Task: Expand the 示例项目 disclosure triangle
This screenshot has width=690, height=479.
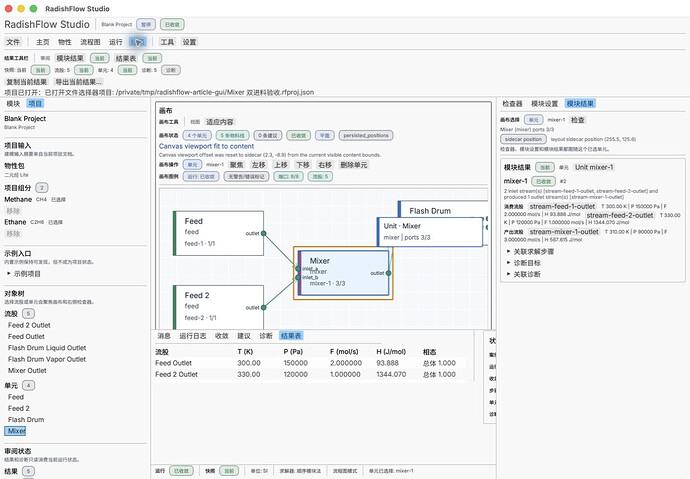Action: click(9, 274)
